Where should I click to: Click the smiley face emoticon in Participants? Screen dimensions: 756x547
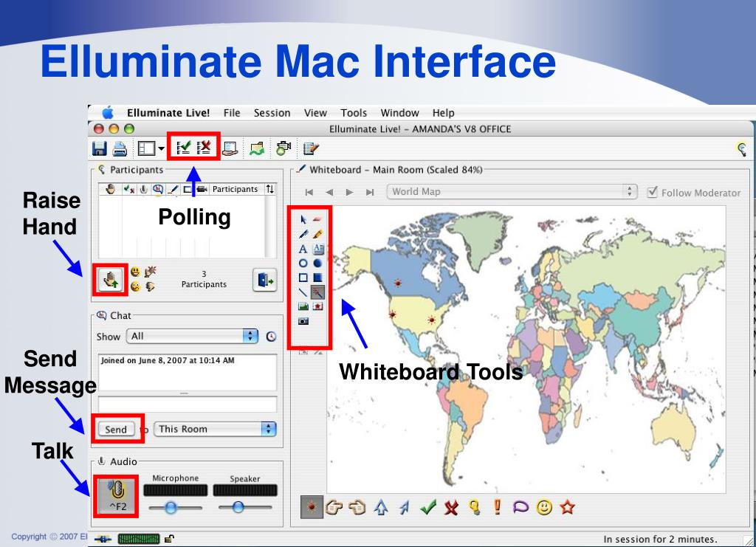136,272
